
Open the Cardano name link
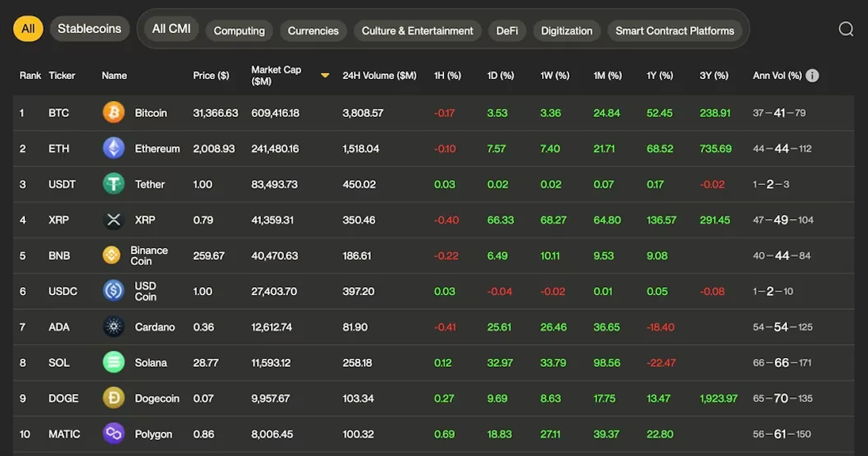tap(155, 327)
